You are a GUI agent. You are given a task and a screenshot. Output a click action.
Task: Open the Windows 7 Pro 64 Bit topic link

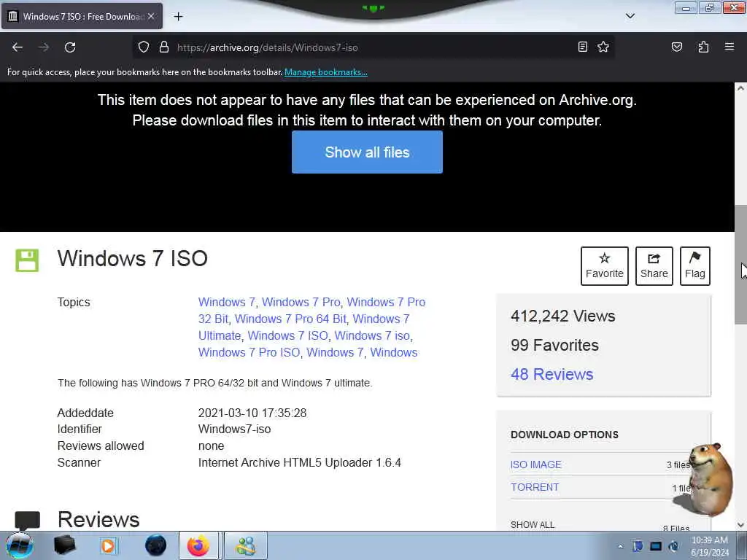[x=290, y=319]
